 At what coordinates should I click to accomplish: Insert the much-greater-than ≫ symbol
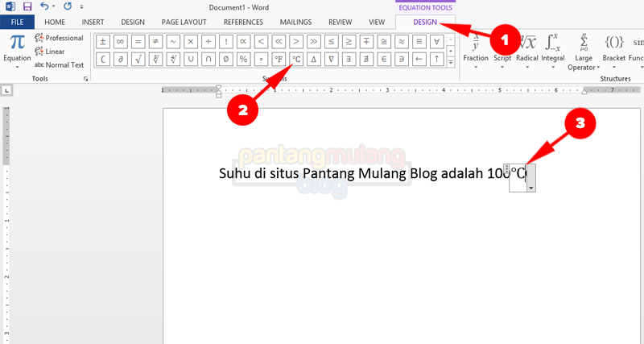(313, 42)
